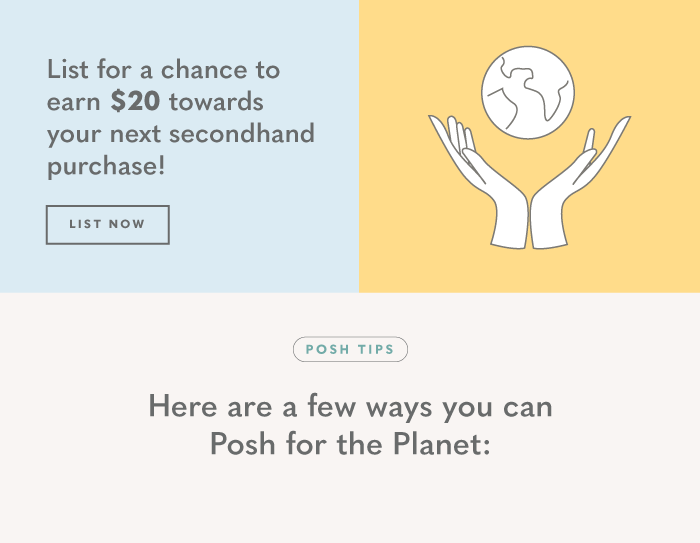
Task: Click 'Here are a few ways you can' heading
Action: coord(350,406)
